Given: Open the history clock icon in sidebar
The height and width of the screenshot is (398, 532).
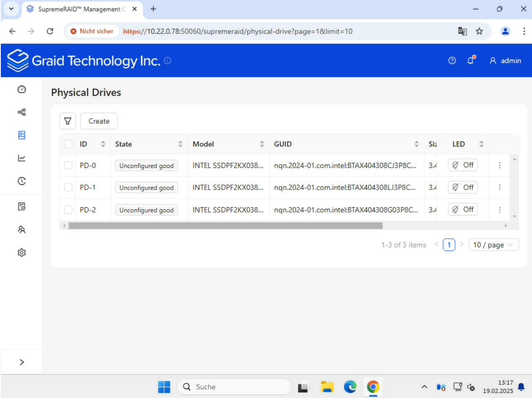Looking at the screenshot, I should pyautogui.click(x=22, y=181).
